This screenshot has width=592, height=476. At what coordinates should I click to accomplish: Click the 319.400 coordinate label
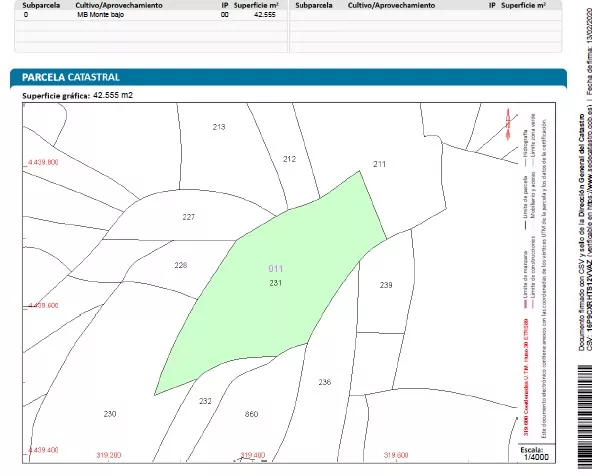(x=253, y=455)
